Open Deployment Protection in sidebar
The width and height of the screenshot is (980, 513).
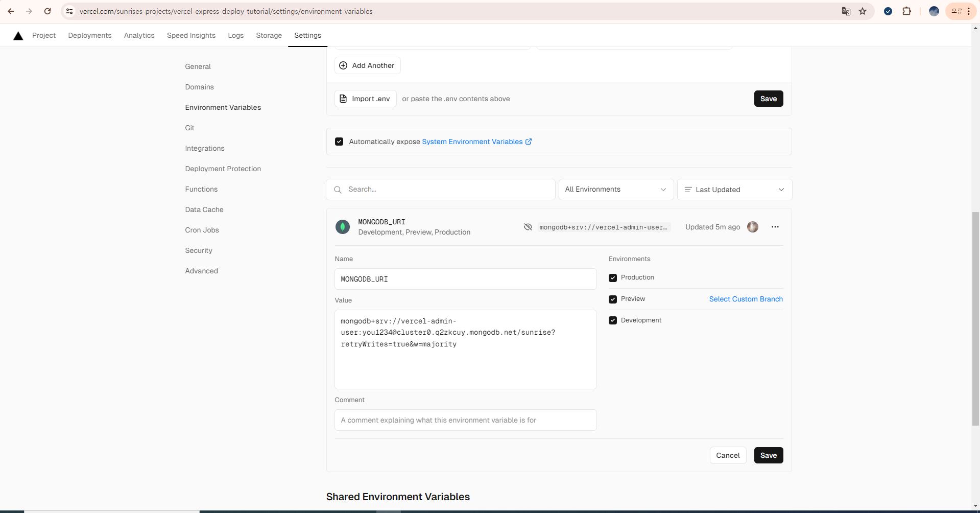point(223,169)
